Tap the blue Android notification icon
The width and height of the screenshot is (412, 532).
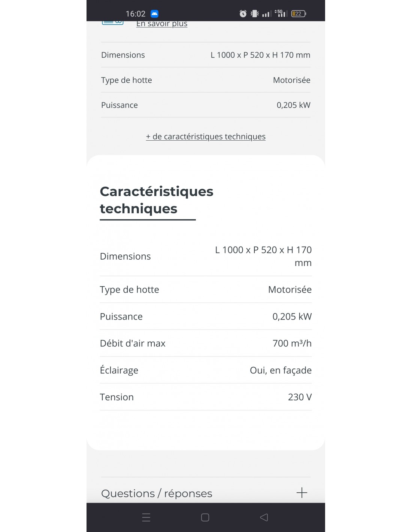pos(154,14)
